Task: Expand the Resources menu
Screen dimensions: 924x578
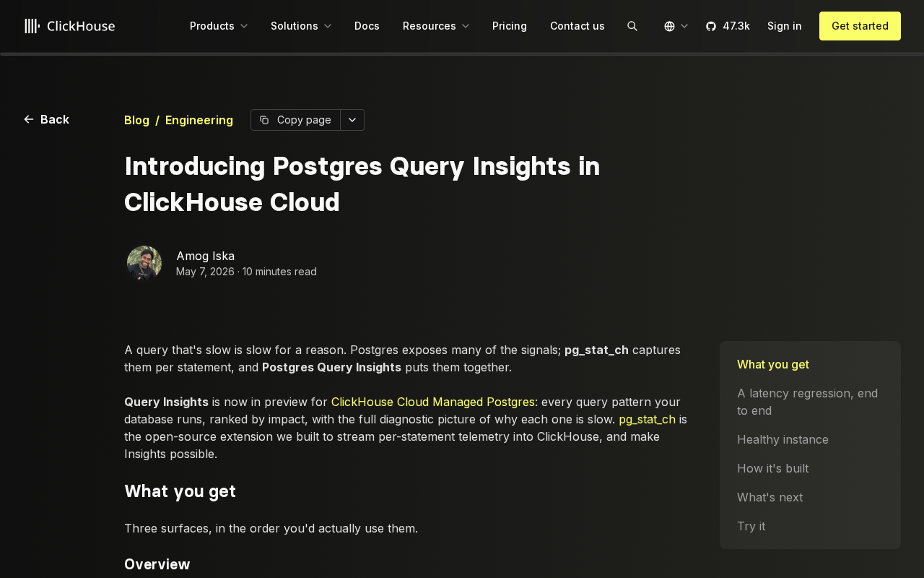Action: [436, 26]
